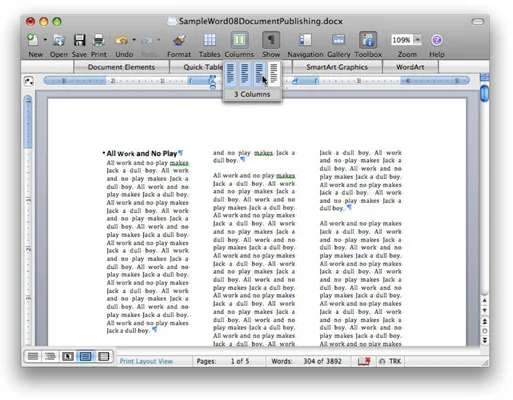Viewport: 513px width, 400px height.
Task: Open Help with the purple question icon
Action: point(437,40)
